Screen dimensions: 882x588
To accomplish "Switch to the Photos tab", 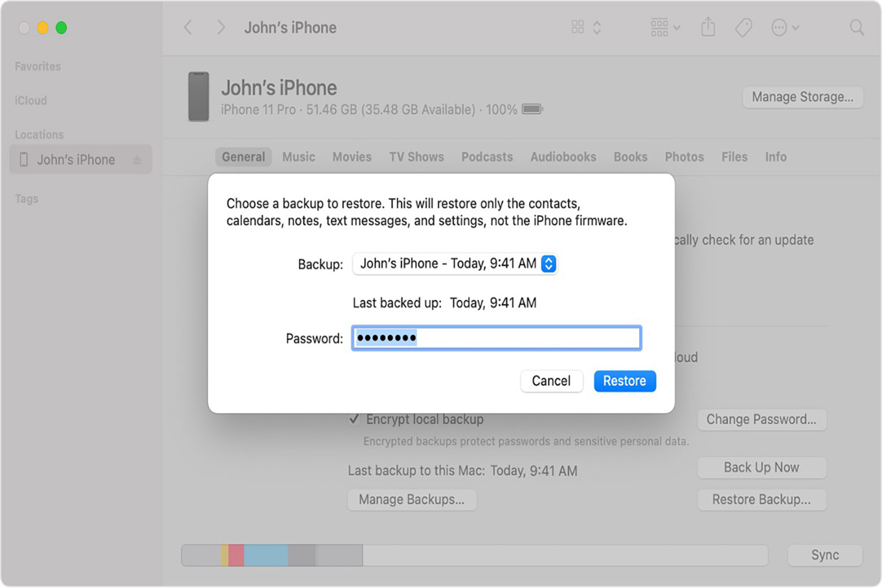I will click(x=684, y=157).
